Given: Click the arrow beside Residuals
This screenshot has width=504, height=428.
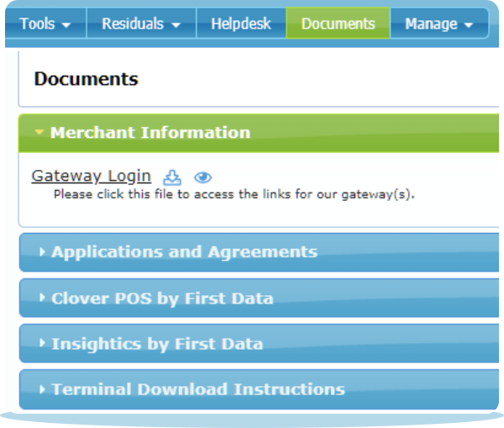Looking at the screenshot, I should pos(176,25).
